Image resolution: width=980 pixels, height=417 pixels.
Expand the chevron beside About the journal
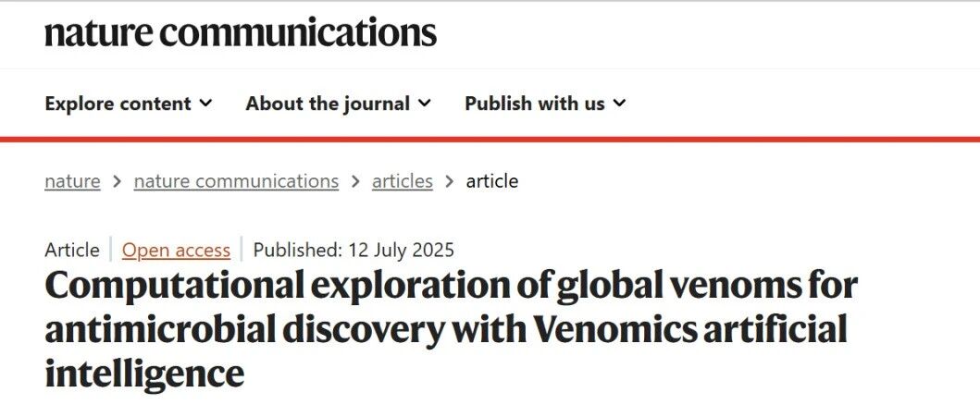(x=425, y=103)
